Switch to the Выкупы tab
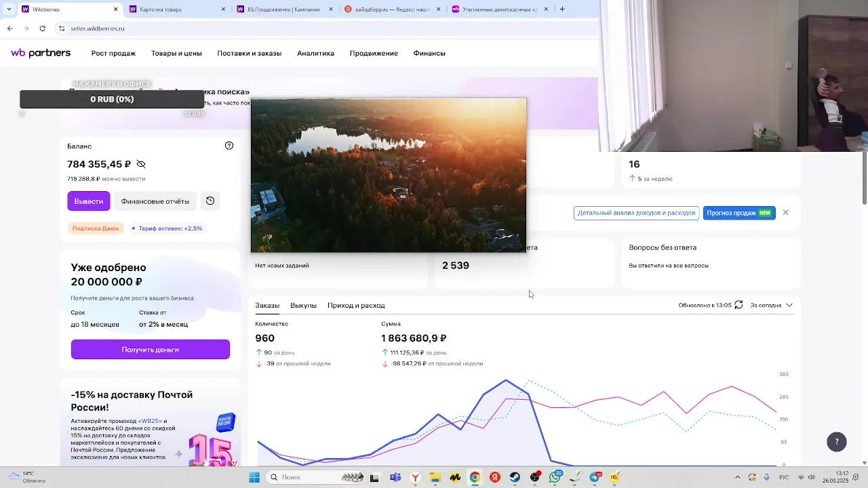The width and height of the screenshot is (868, 488). click(303, 305)
